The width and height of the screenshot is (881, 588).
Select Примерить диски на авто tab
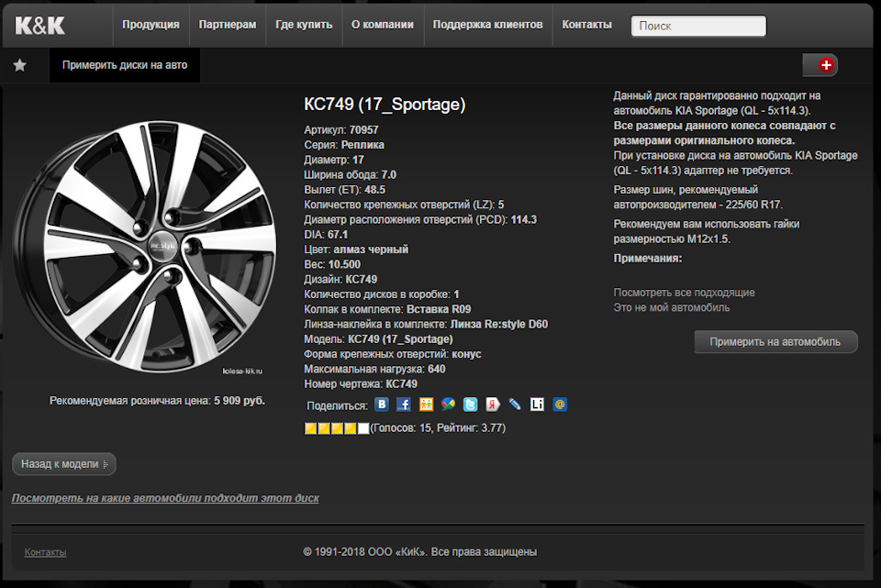point(125,65)
